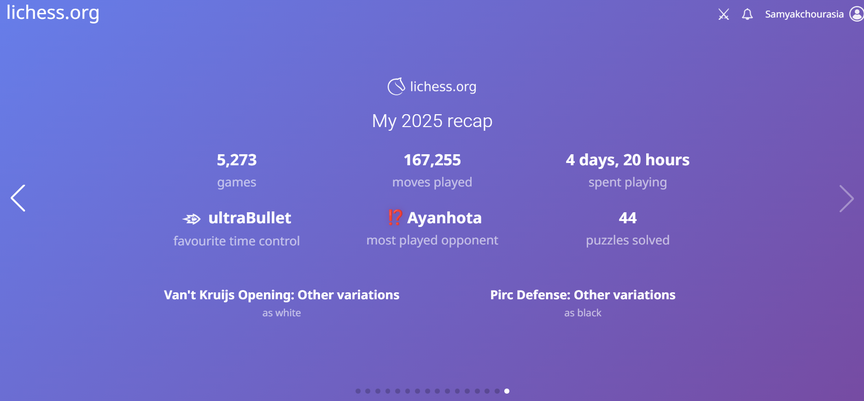The height and width of the screenshot is (401, 864).
Task: Go to lichess.org home from top-left title
Action: (53, 14)
